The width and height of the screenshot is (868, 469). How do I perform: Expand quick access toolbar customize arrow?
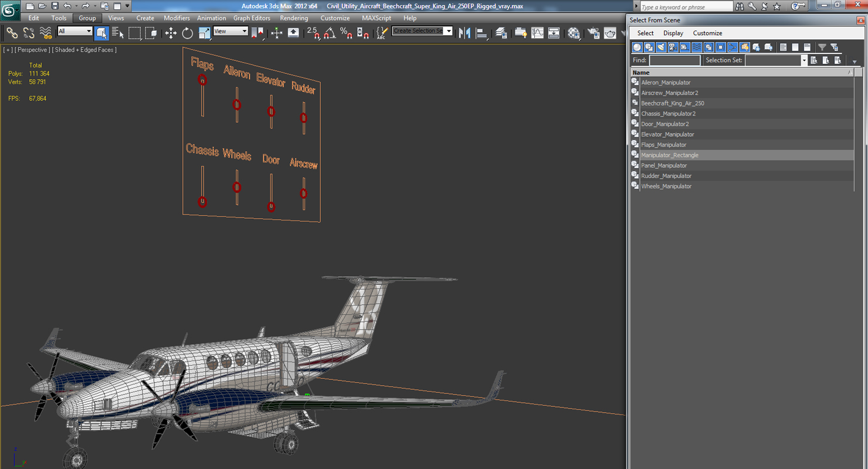click(127, 6)
